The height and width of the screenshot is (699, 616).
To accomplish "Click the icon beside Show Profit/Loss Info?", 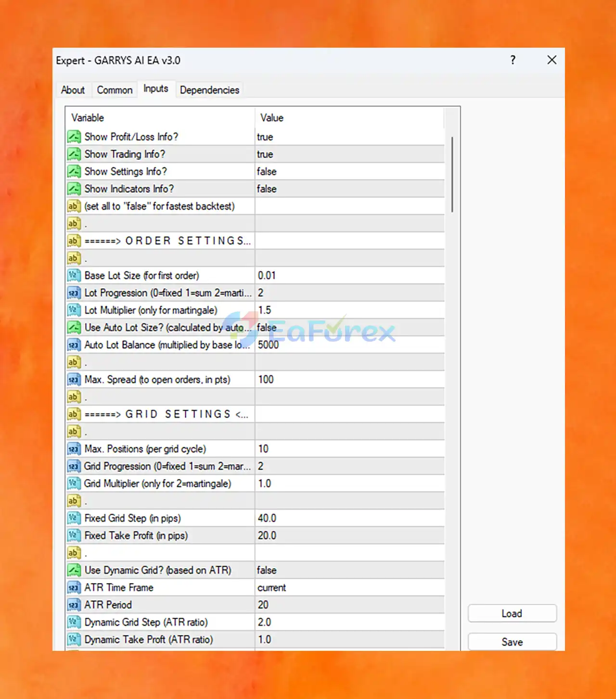I will coord(74,137).
